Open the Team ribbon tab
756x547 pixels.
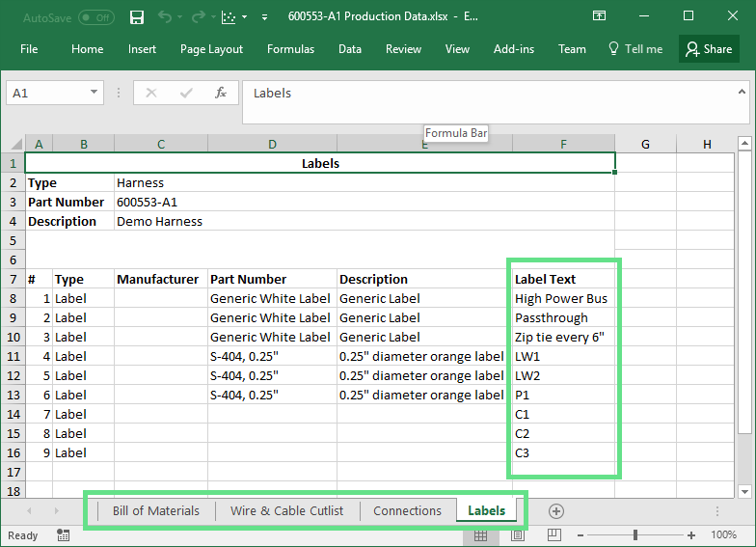572,49
